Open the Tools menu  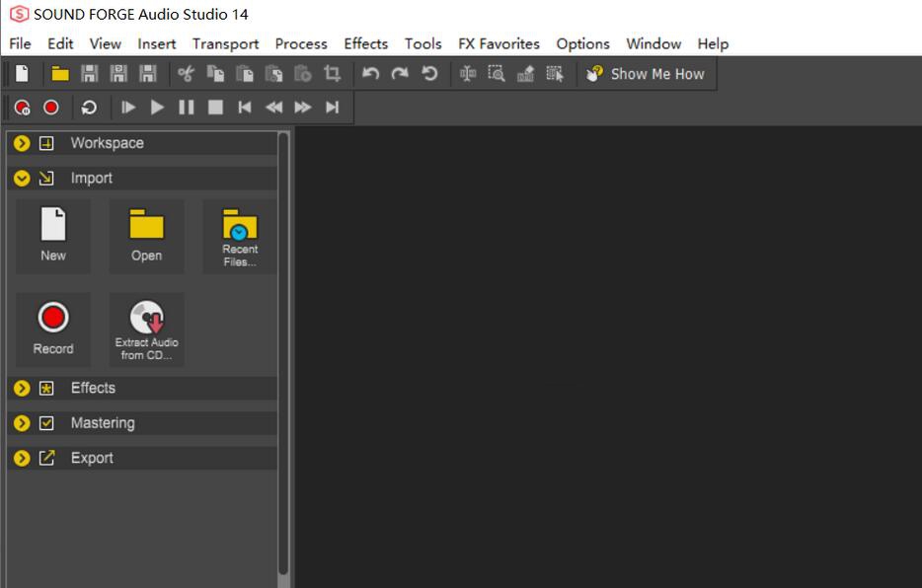click(x=423, y=44)
